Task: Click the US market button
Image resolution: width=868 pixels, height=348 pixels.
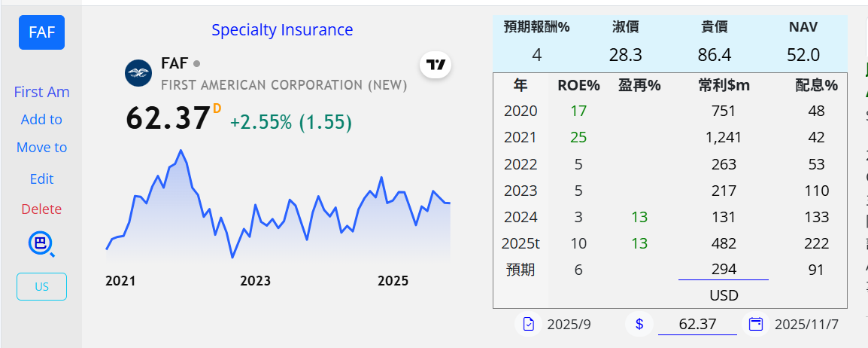Action: pyautogui.click(x=41, y=286)
